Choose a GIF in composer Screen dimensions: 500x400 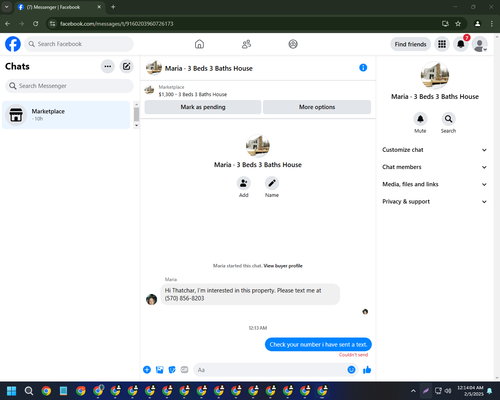pyautogui.click(x=184, y=370)
